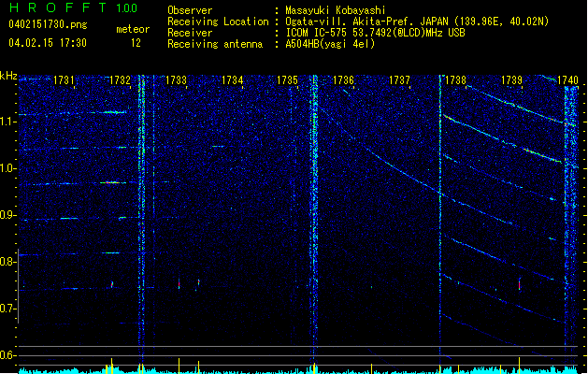The height and width of the screenshot is (374, 588).
Task: Click the 1735 time marker
Action: click(287, 80)
